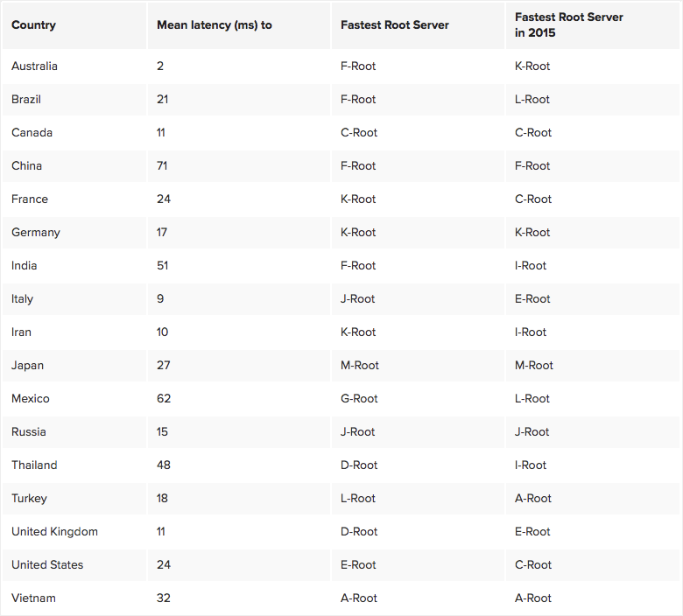The height and width of the screenshot is (616, 683).
Task: Select the Iran country cell
Action: (x=22, y=332)
